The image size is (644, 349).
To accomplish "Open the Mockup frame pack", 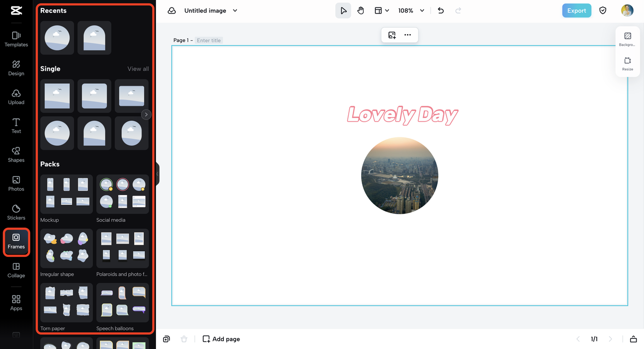I will coord(66,194).
